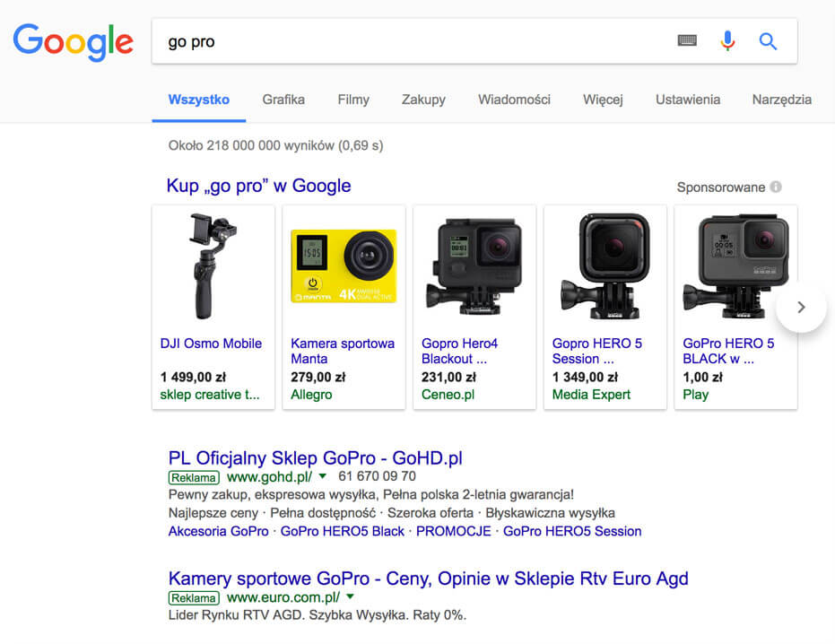This screenshot has height=644, width=835.
Task: Open Ustawienia settings menu
Action: [688, 100]
